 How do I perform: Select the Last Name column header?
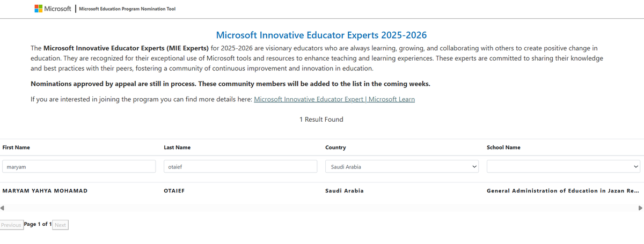177,147
